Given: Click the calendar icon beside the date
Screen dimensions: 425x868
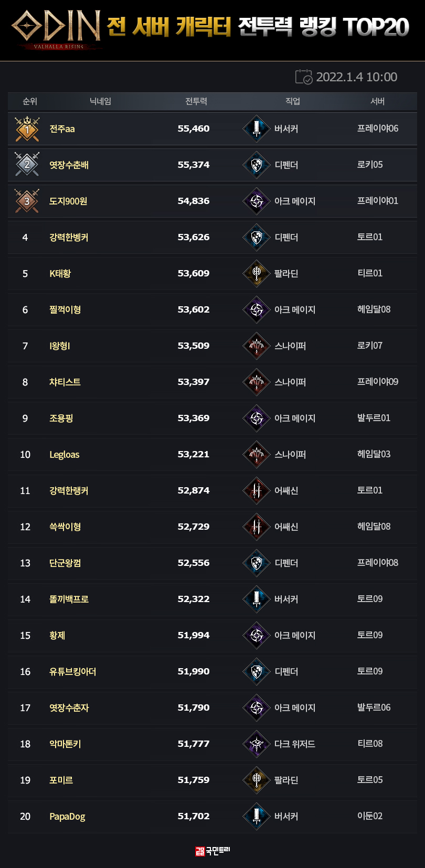Looking at the screenshot, I should tap(304, 77).
